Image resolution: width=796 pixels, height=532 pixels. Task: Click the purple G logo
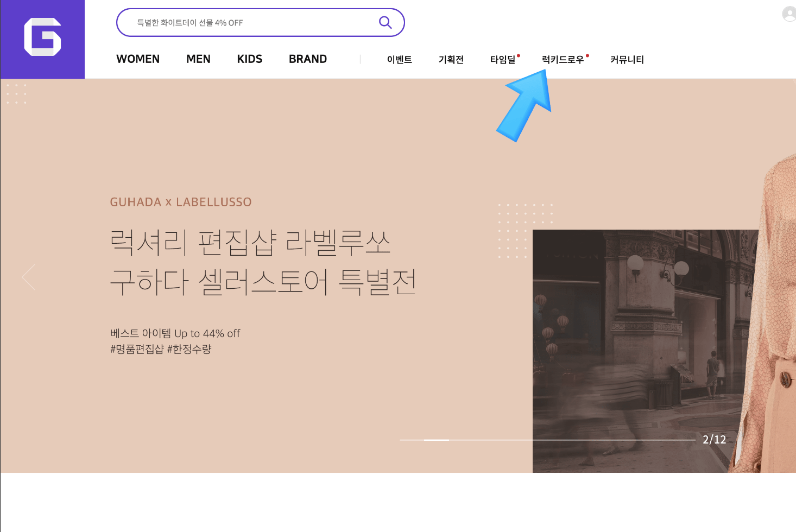click(42, 39)
